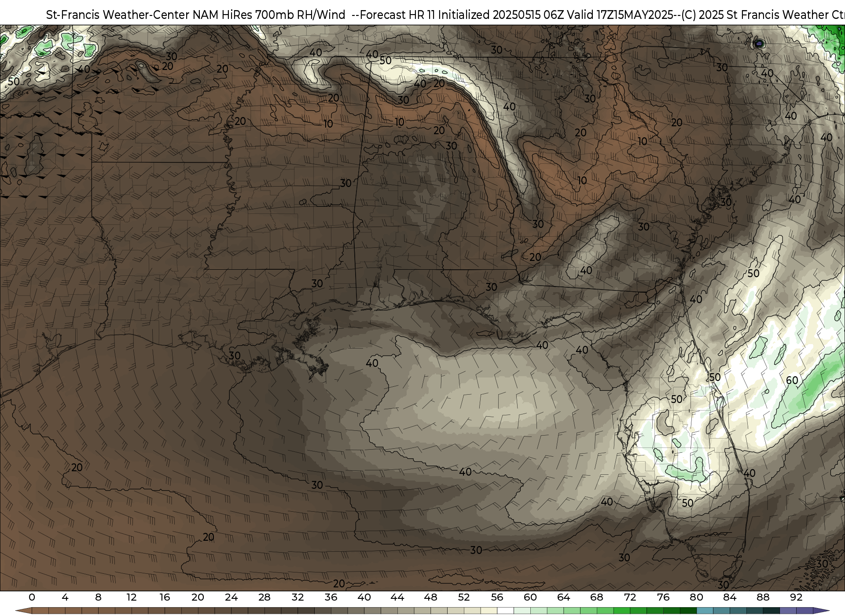
Task: Click the colorbar label "24"
Action: [231, 598]
